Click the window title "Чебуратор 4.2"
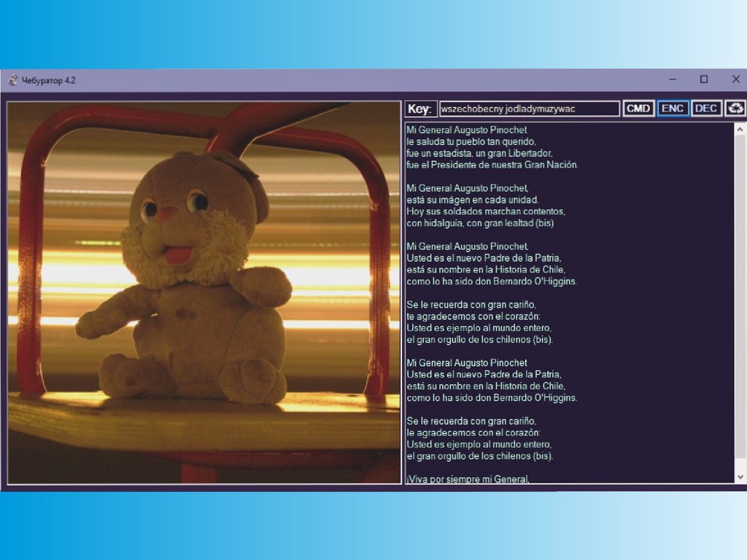This screenshot has height=560, width=747. click(49, 80)
